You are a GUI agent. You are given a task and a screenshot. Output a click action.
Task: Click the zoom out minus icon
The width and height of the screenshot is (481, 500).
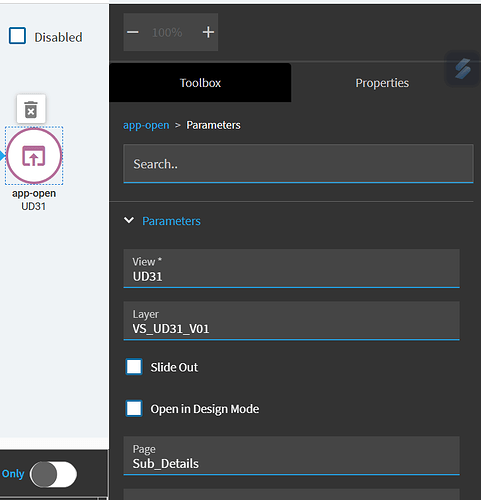[133, 32]
